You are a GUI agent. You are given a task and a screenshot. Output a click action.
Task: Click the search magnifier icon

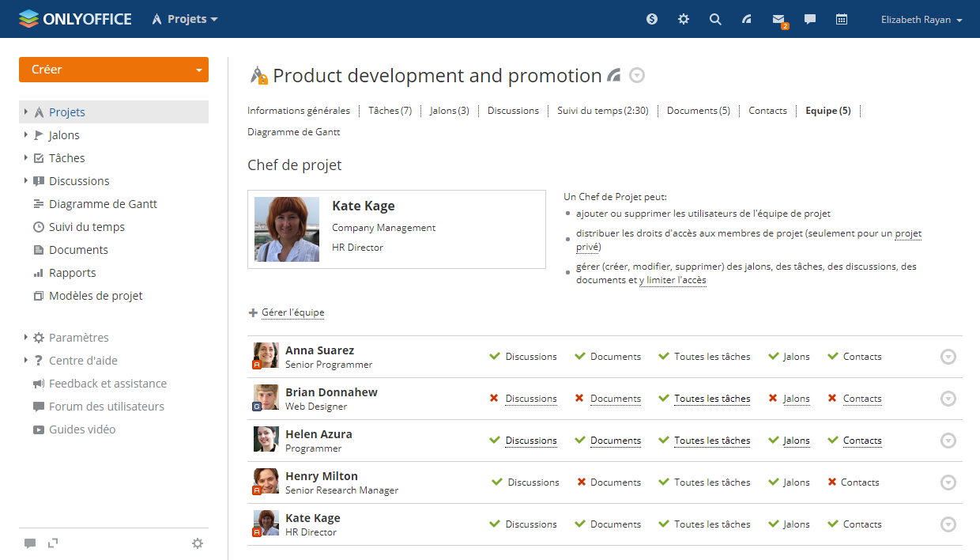[x=715, y=19]
